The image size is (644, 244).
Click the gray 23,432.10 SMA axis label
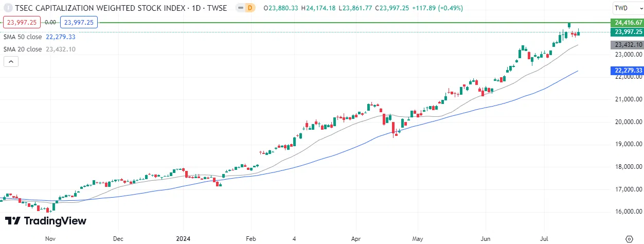pyautogui.click(x=628, y=45)
